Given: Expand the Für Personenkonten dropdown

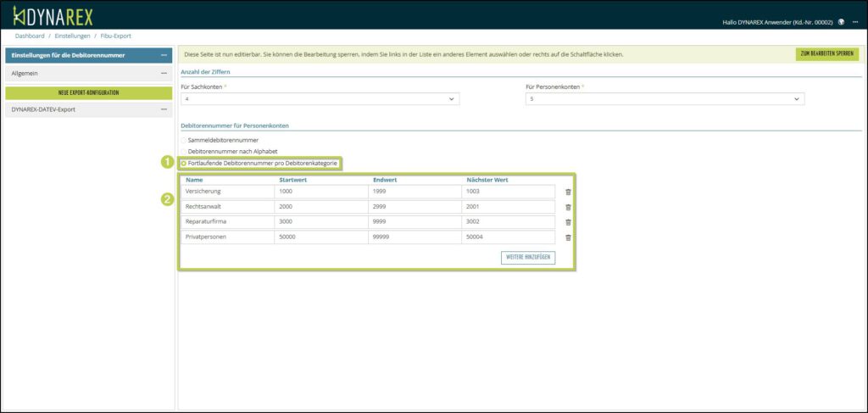Looking at the screenshot, I should [665, 99].
